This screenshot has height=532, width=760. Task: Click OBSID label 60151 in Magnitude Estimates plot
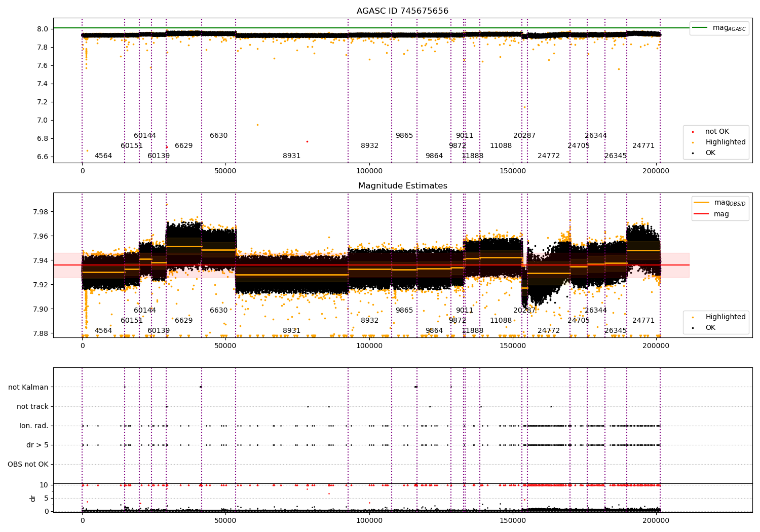[132, 321]
